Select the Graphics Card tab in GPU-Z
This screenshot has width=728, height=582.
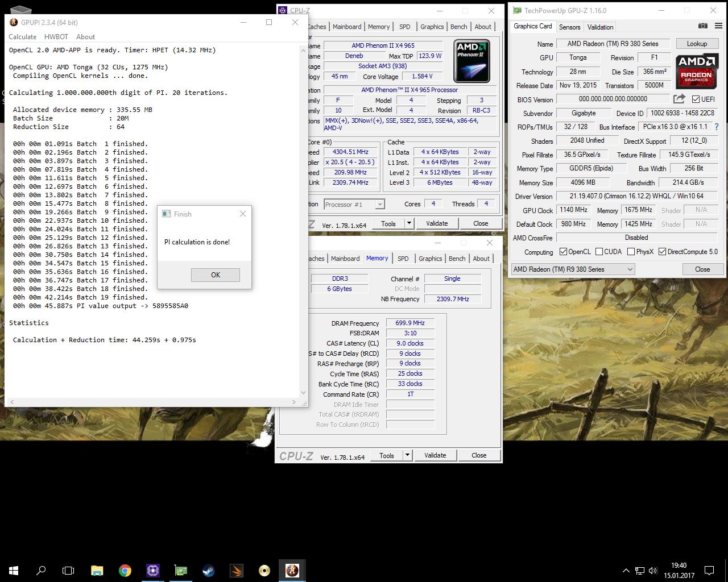click(533, 26)
